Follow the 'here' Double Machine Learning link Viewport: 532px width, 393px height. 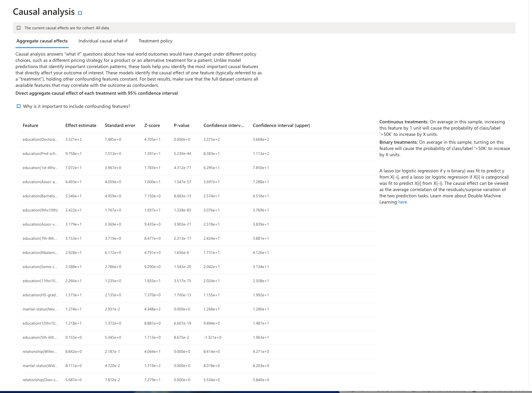(402, 202)
